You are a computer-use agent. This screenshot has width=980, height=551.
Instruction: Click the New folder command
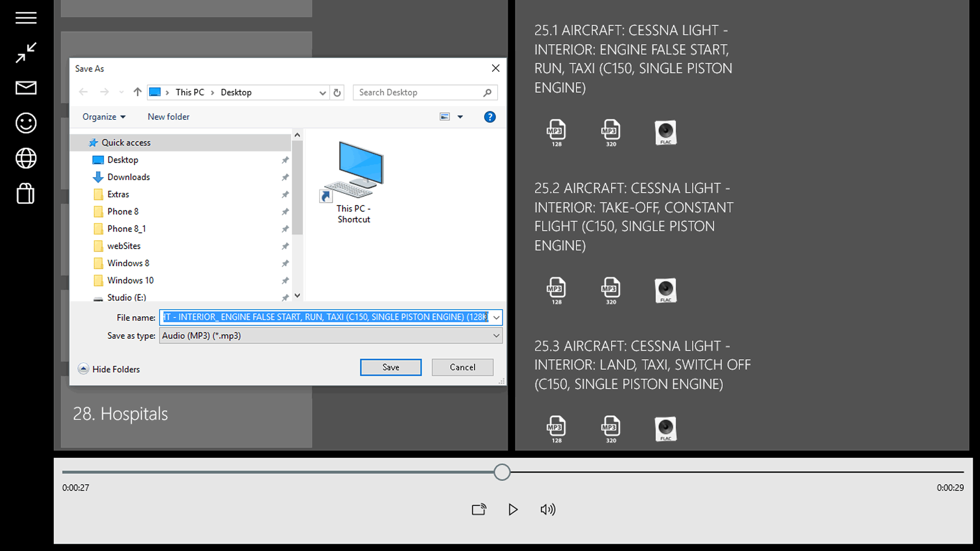(x=168, y=117)
